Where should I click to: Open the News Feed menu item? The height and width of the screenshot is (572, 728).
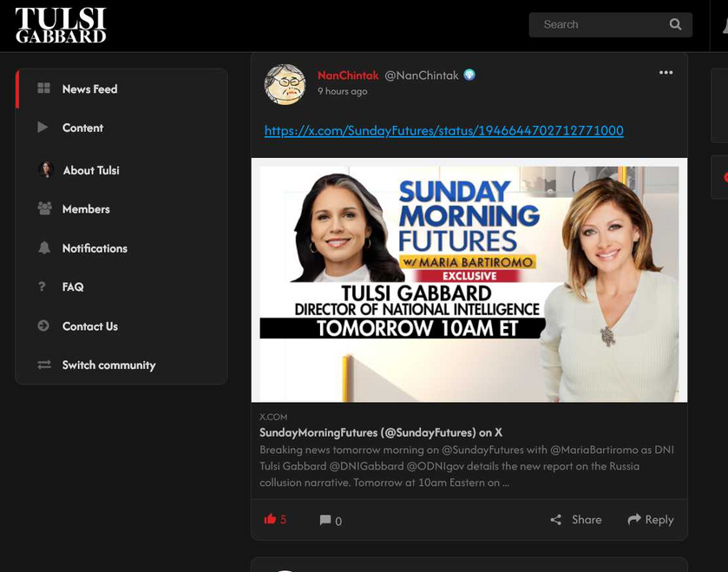tap(121, 89)
